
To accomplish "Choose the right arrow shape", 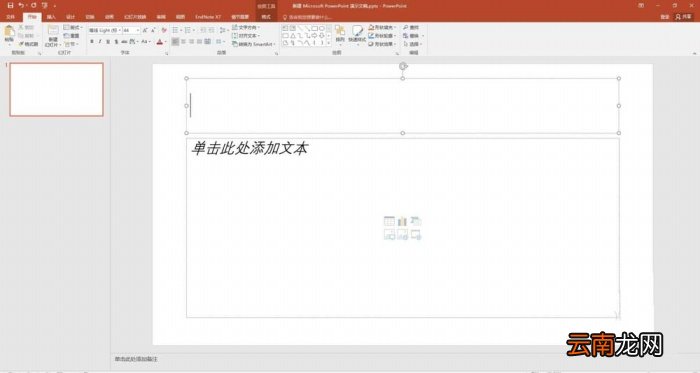I will click(314, 36).
